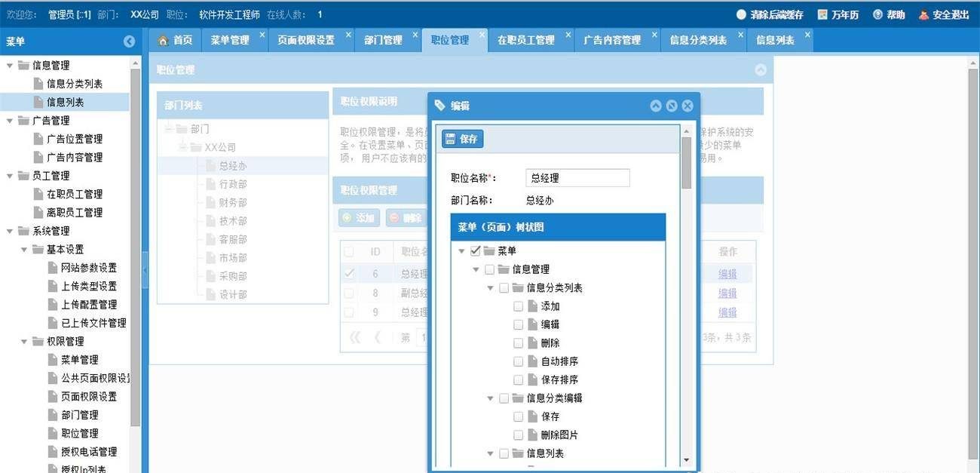Click the tag icon beside the 编辑 dialog title
Image resolution: width=980 pixels, height=473 pixels.
pyautogui.click(x=440, y=106)
